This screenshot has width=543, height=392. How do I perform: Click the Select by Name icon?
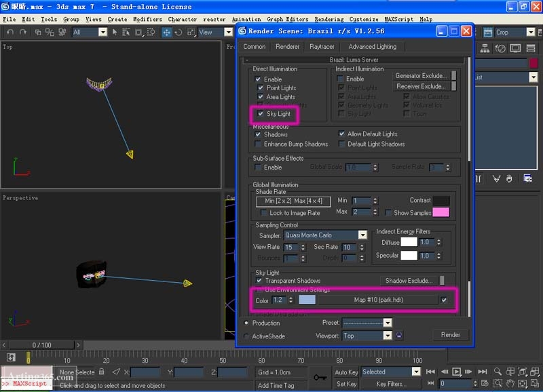coord(126,32)
